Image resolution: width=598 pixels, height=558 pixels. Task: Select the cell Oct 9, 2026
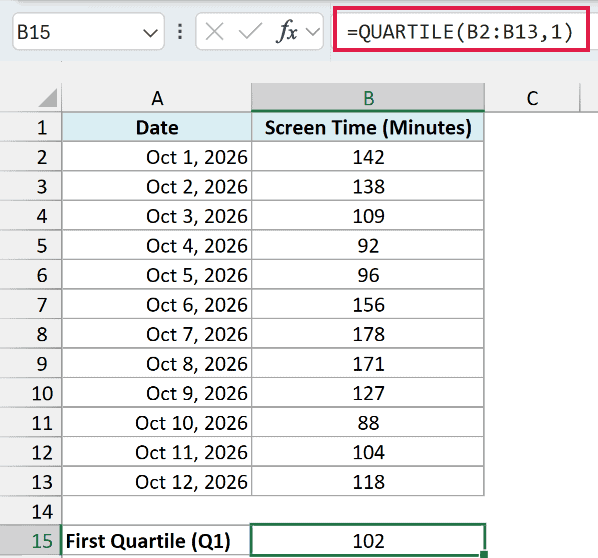[157, 393]
